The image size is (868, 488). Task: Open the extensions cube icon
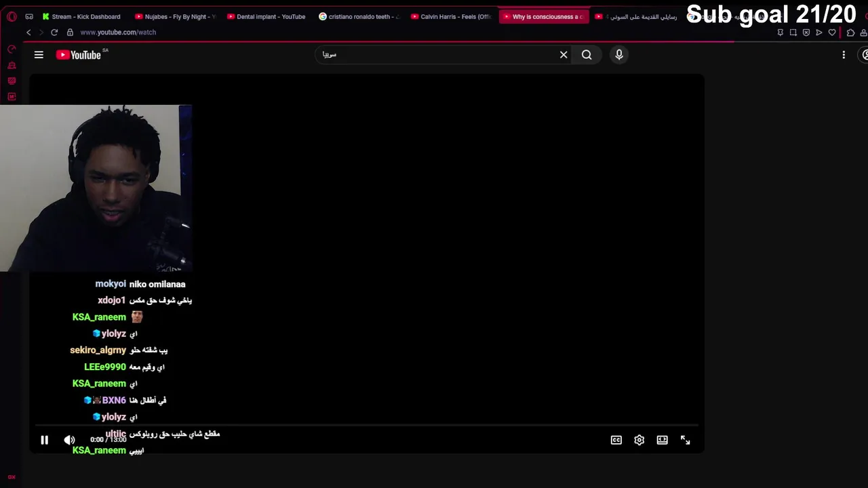coord(850,33)
